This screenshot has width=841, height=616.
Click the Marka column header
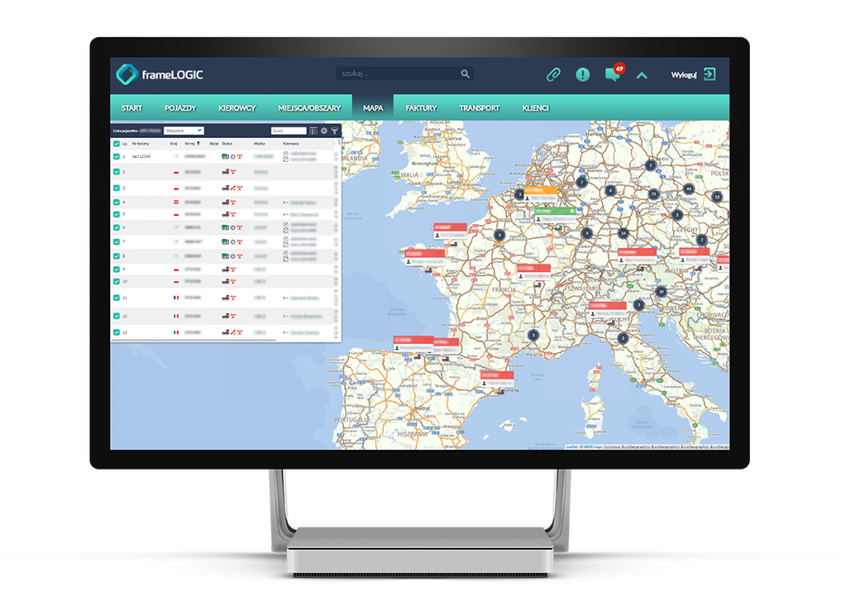[x=260, y=144]
